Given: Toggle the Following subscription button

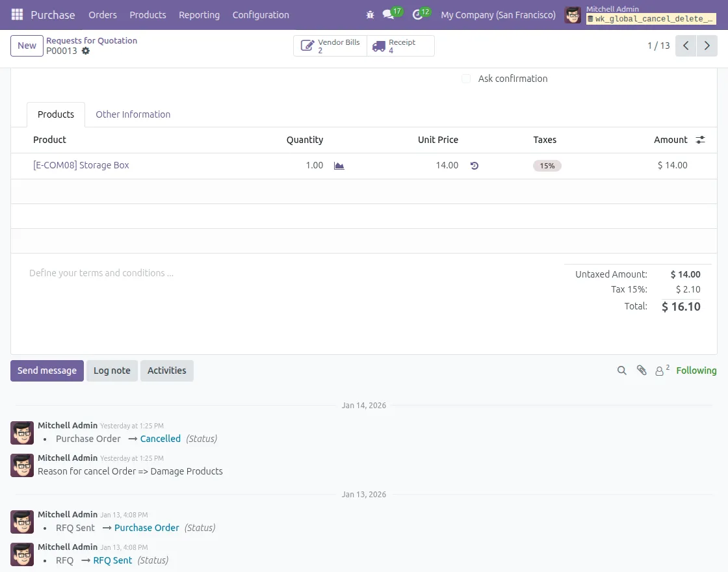Looking at the screenshot, I should [696, 370].
